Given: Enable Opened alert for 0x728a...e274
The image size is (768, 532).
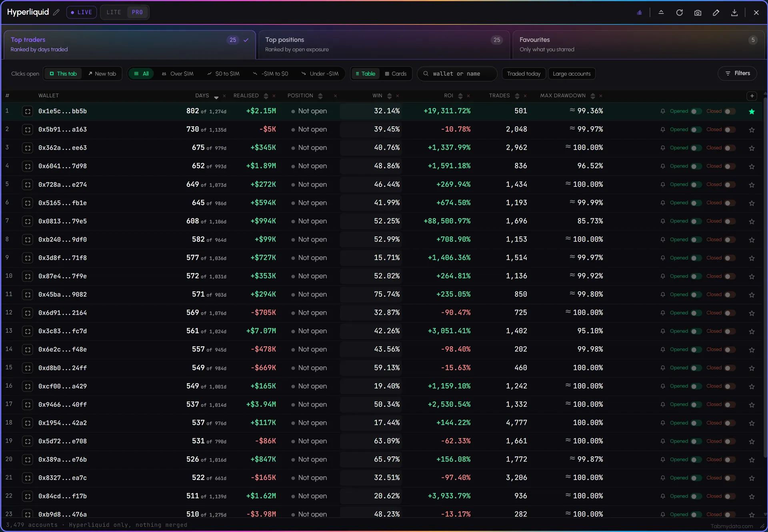Looking at the screenshot, I should click(x=696, y=184).
